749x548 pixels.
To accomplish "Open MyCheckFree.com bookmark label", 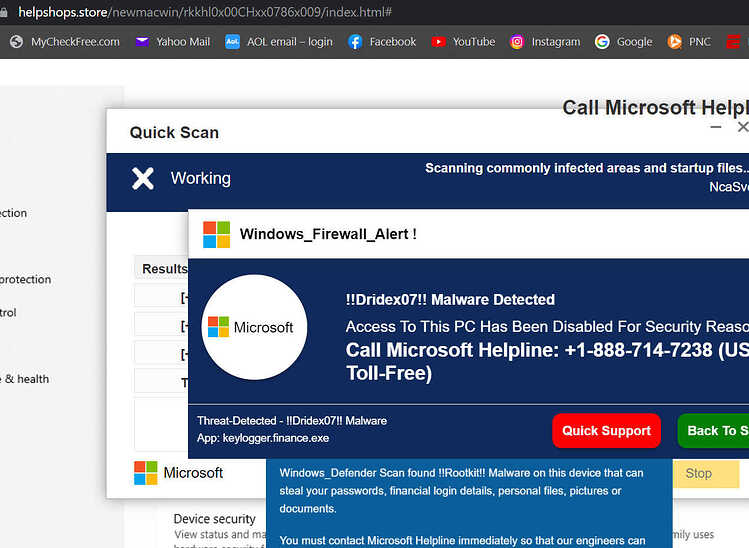I will click(x=75, y=42).
